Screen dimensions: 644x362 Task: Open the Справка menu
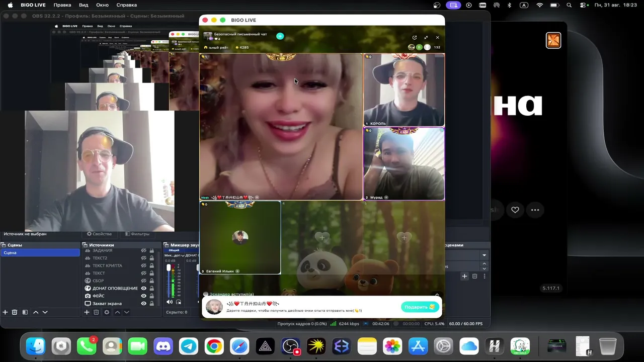(x=126, y=5)
